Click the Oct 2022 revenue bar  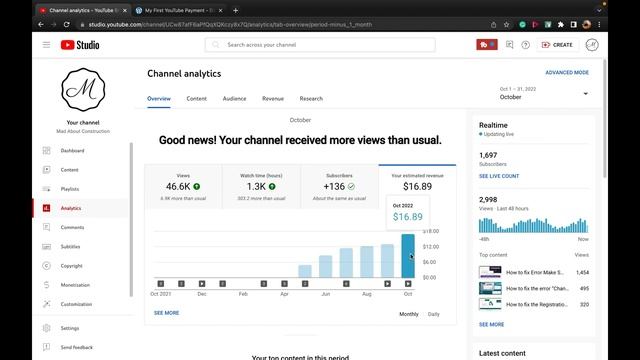point(408,256)
